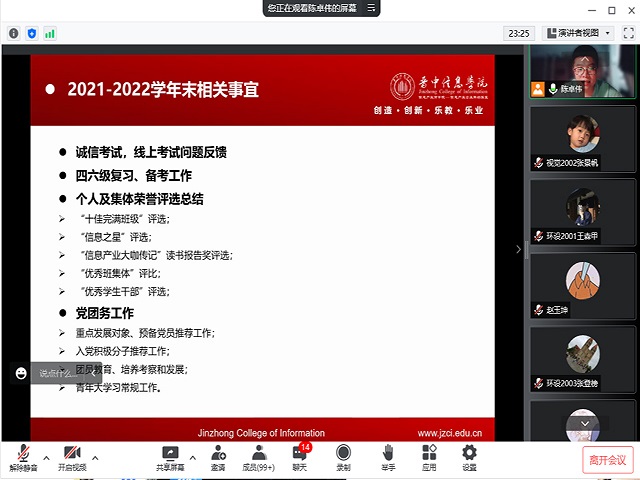Screen dimensions: 640x480
Task: Click the muted mic icon on 视觉2002 tile
Action: [x=539, y=162]
